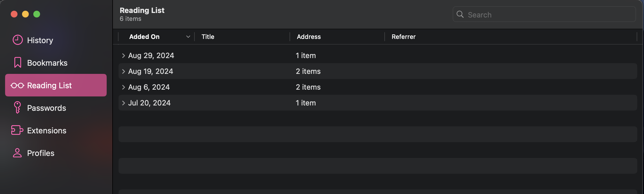The height and width of the screenshot is (194, 644).
Task: Toggle sort order arrow on Added On
Action: pos(188,37)
